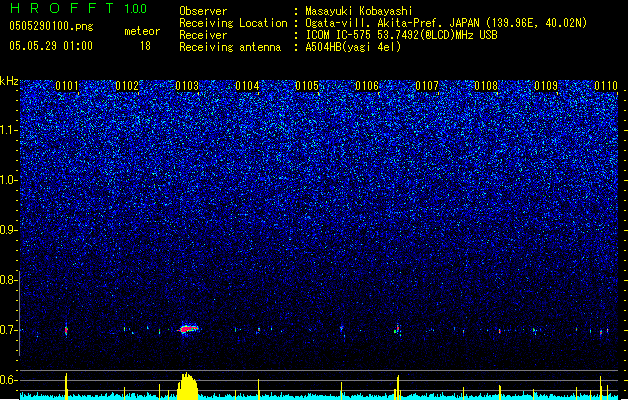Click the 0110 time marker

[606, 86]
